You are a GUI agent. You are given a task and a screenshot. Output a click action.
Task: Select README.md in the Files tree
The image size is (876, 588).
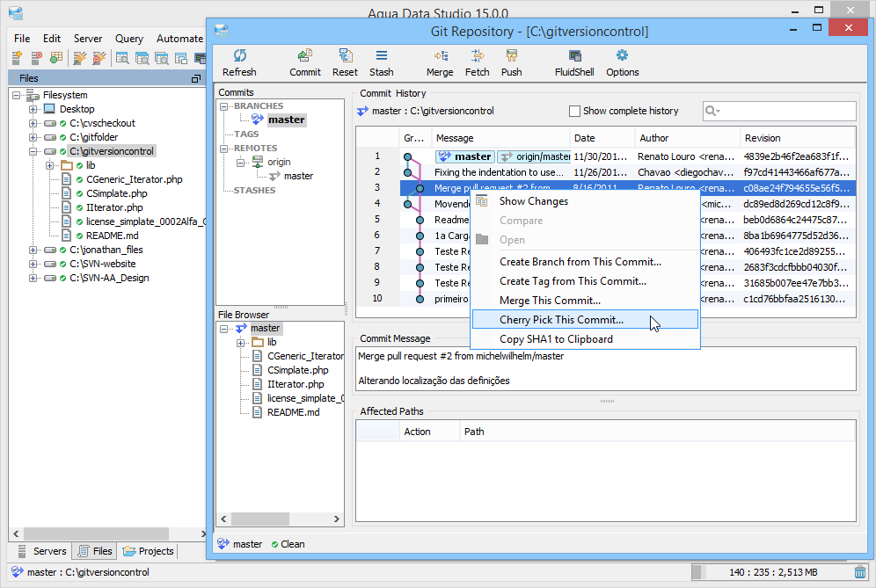coord(113,236)
